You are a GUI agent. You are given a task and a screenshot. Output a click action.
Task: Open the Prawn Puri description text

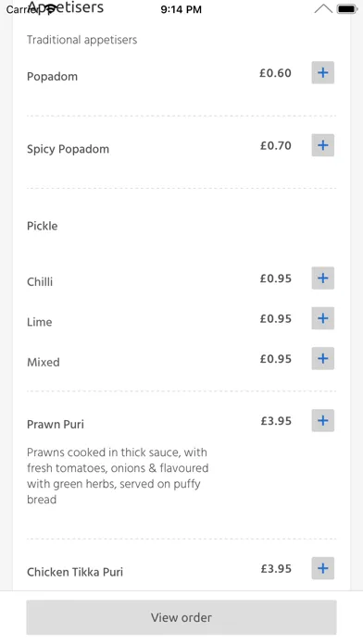[118, 476]
